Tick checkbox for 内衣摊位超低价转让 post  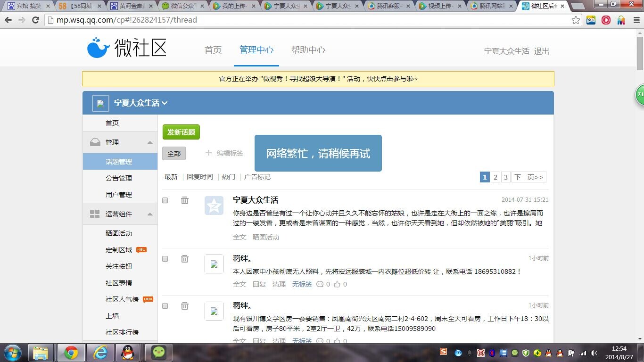pos(165,259)
